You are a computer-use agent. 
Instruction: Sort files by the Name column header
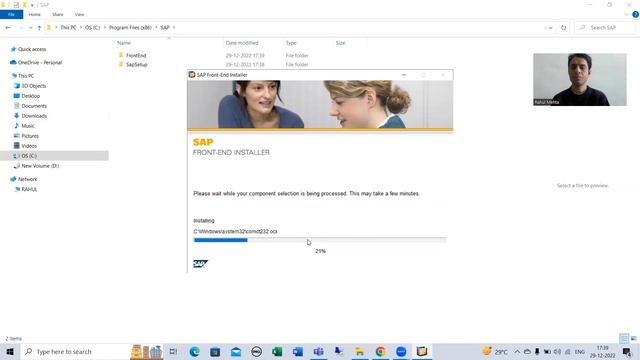pos(124,43)
